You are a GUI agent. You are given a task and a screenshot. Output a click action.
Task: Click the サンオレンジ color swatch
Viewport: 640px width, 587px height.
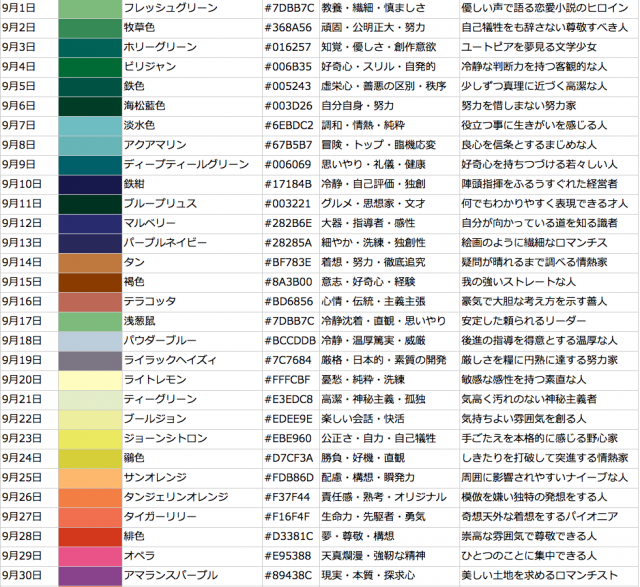[x=89, y=477]
